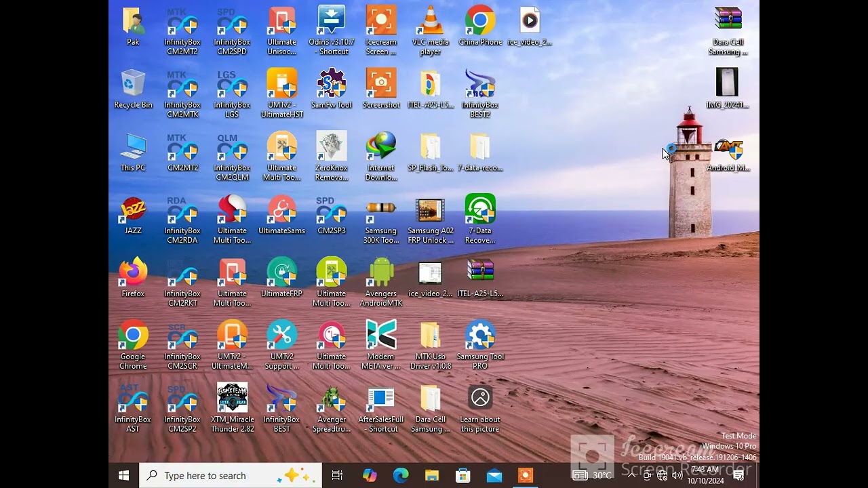Launch the UltimateSams shortcut
868x488 pixels.
(x=281, y=210)
